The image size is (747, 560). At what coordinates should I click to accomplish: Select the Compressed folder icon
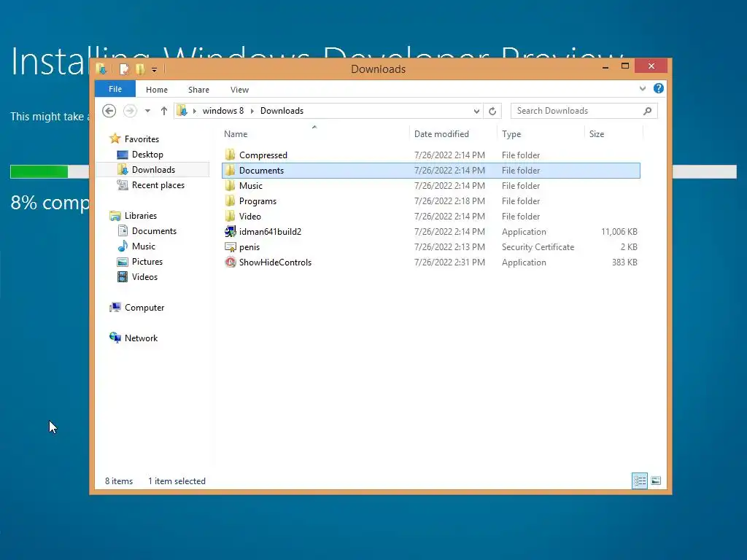[230, 155]
